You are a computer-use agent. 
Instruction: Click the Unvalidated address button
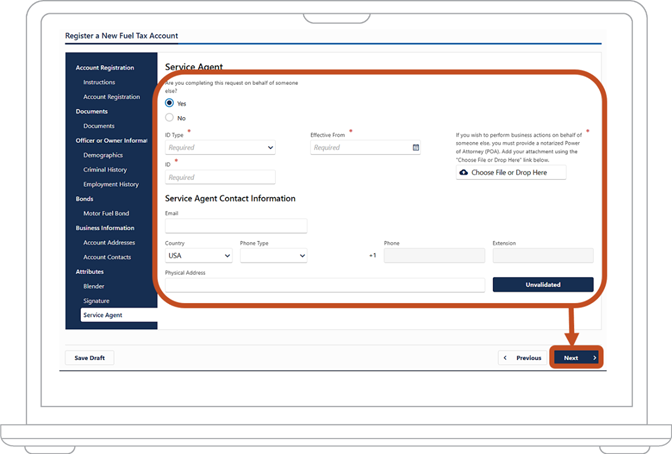[x=543, y=285]
